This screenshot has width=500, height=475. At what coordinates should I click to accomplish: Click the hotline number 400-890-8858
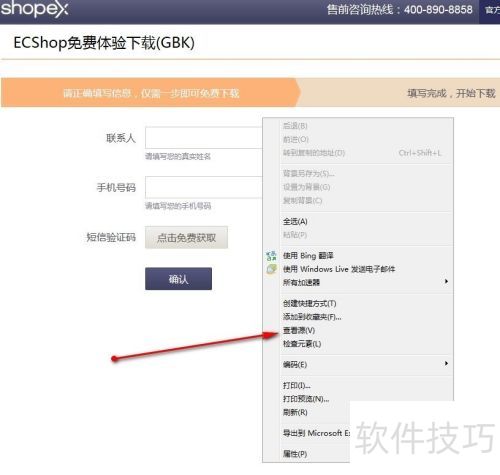(x=438, y=9)
